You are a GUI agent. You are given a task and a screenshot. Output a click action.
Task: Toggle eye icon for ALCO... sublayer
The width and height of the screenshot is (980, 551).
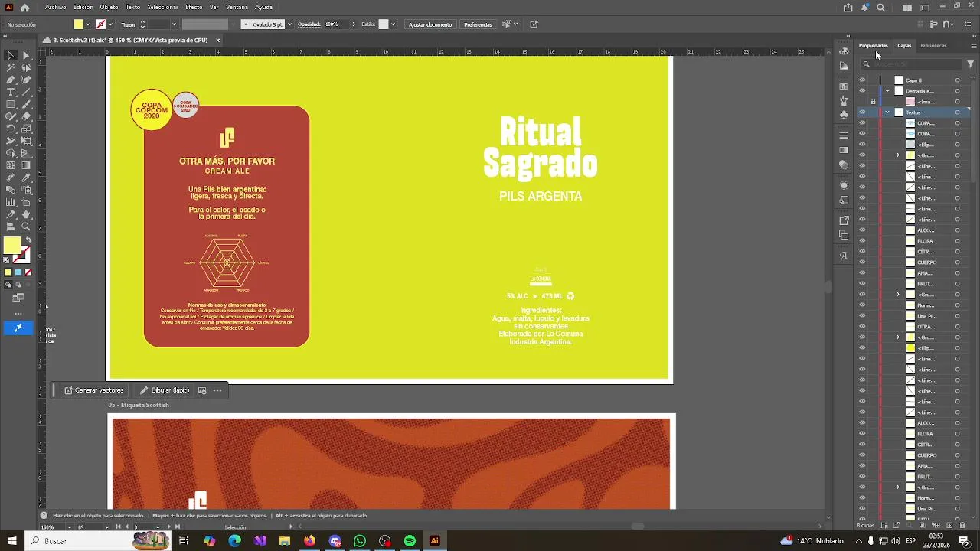(862, 230)
